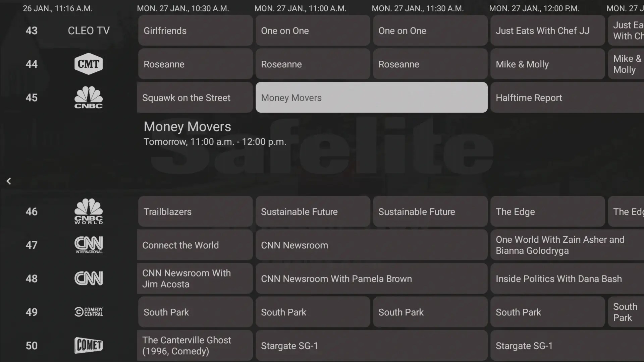The width and height of the screenshot is (644, 362).
Task: Open Just Eats With Chef JJ at 12:00
Action: (548, 31)
